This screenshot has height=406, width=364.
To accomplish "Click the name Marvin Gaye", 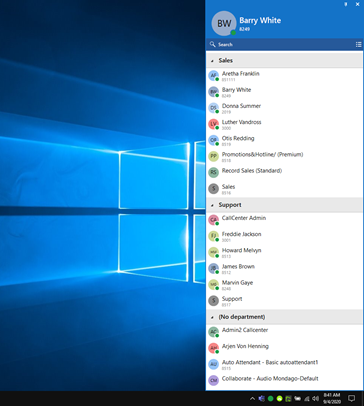I will (237, 283).
